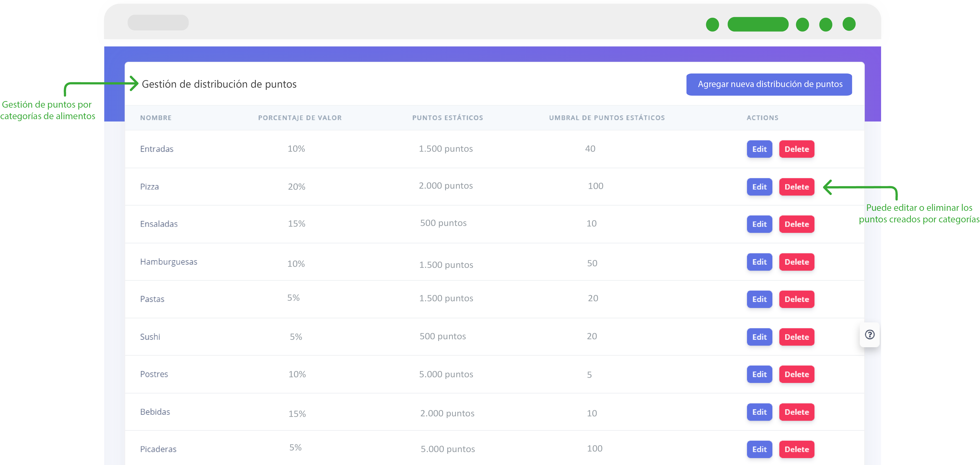This screenshot has width=980, height=465.
Task: Edit the Sushi row
Action: 759,337
